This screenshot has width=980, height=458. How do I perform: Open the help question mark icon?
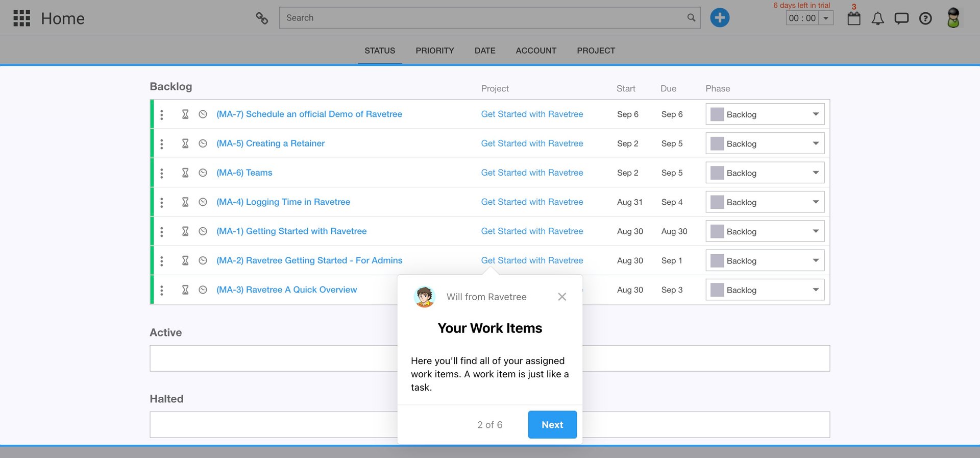tap(925, 19)
